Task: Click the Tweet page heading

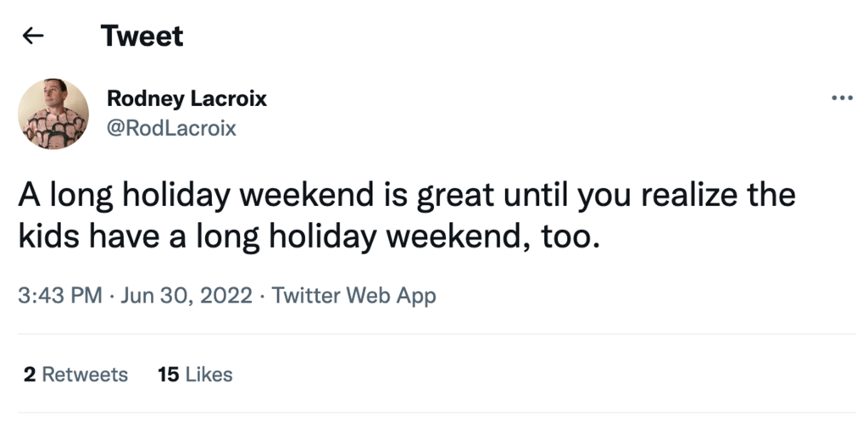Action: [x=142, y=36]
